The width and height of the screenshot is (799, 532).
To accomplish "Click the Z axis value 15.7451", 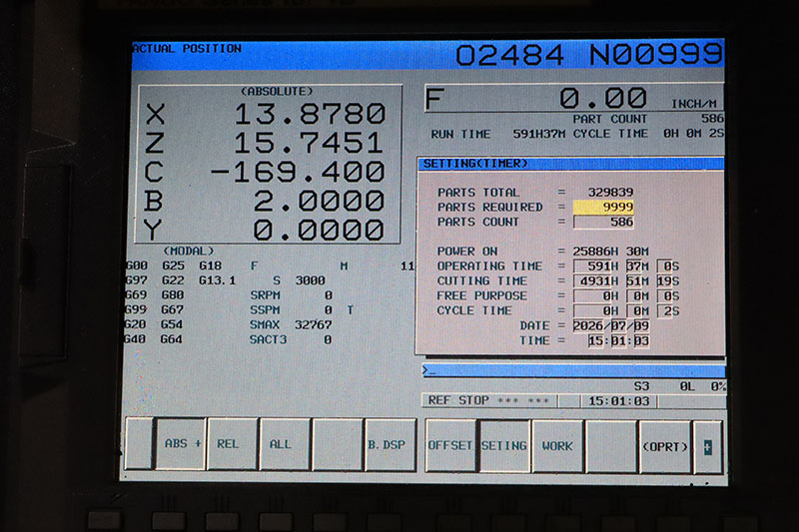I will (x=309, y=143).
